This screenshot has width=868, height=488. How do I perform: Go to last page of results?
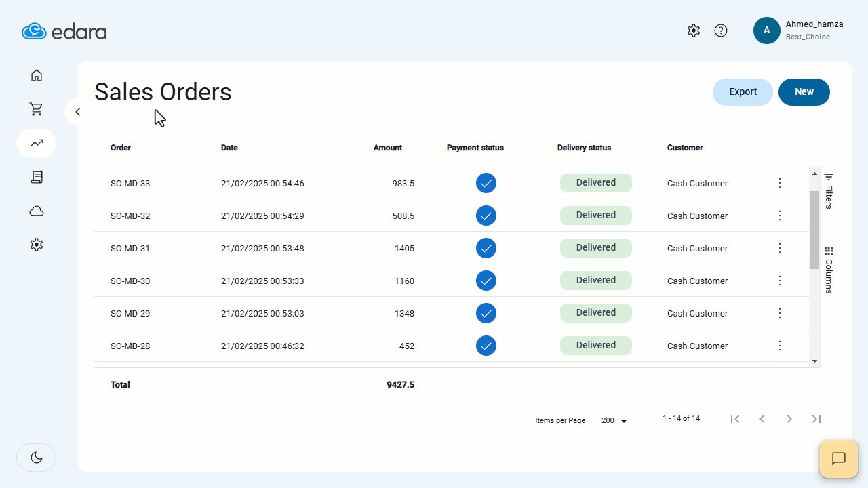[816, 419]
